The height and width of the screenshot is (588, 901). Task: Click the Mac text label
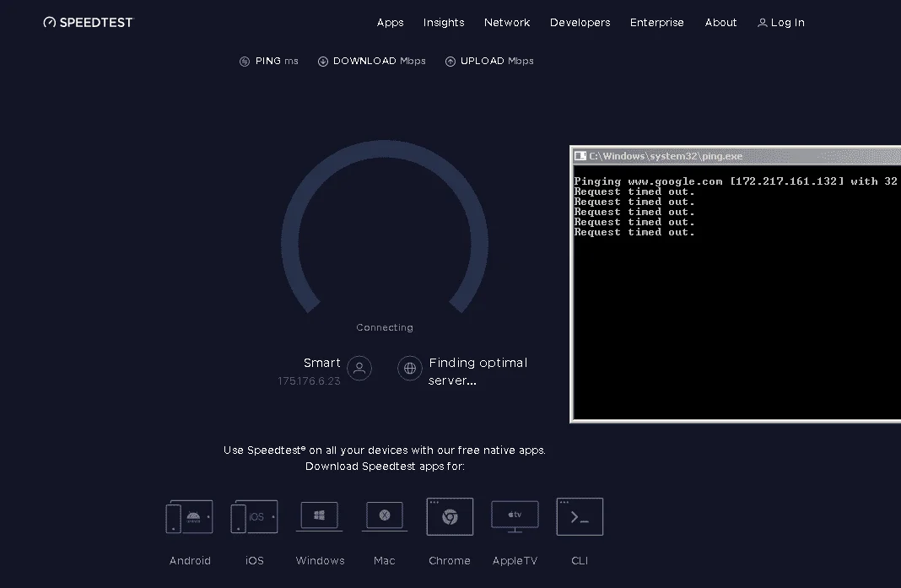[385, 560]
